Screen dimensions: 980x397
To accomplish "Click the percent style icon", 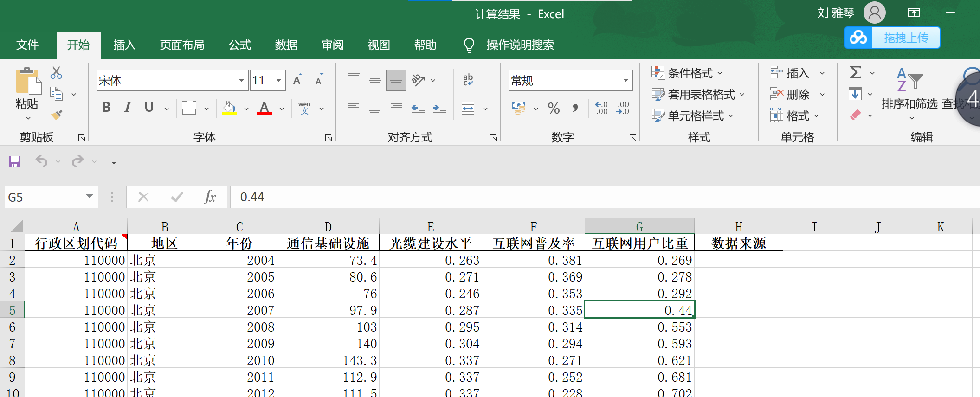I will (554, 109).
